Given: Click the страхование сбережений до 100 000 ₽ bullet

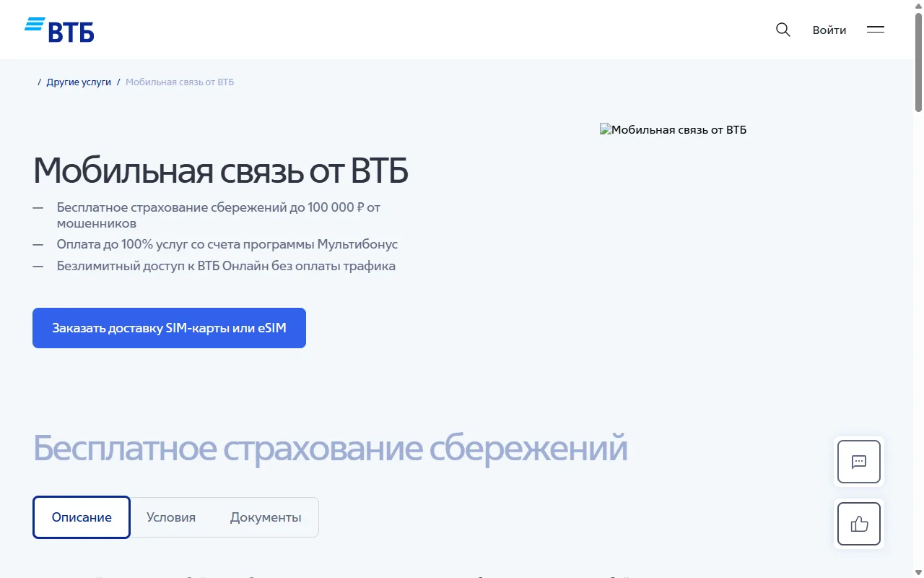Looking at the screenshot, I should pos(219,215).
